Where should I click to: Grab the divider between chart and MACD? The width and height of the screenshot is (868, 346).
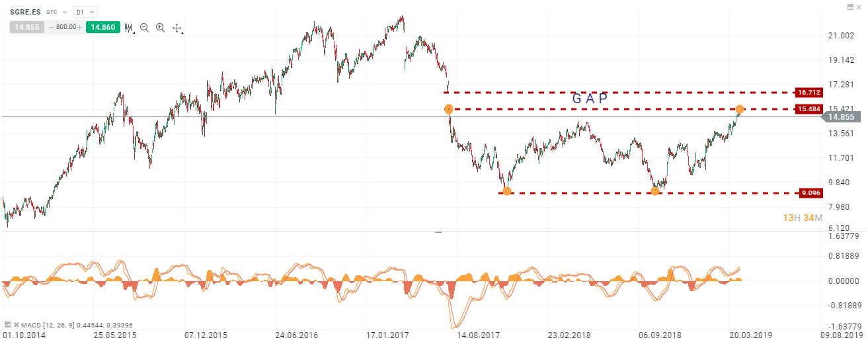436,232
